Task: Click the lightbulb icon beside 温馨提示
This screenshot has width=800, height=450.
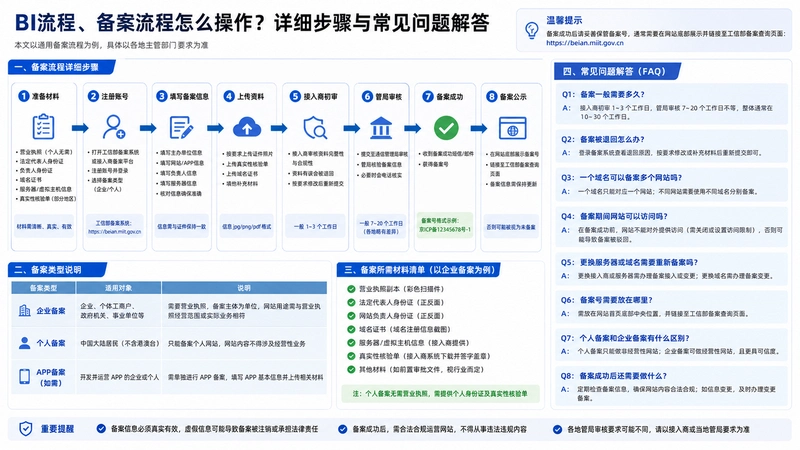Action: (532, 30)
